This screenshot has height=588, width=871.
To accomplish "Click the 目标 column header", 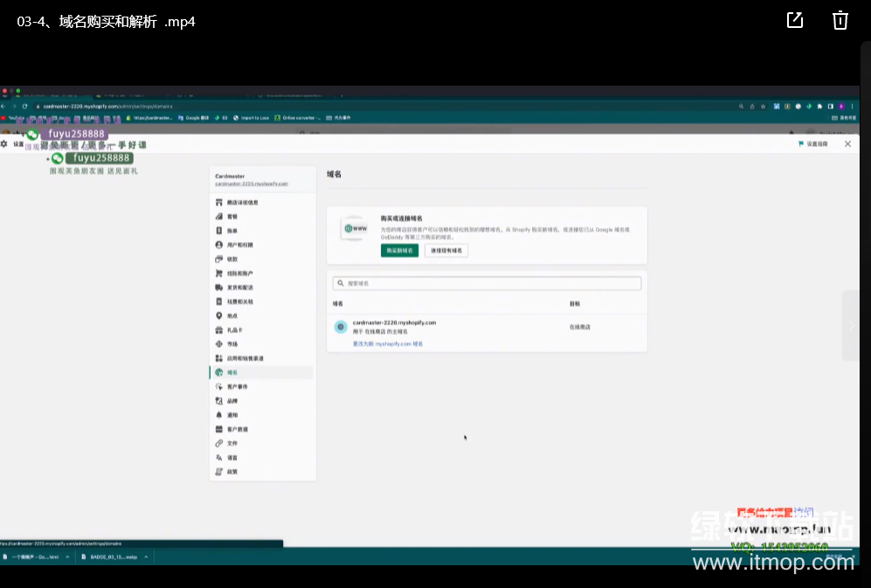I will [575, 304].
